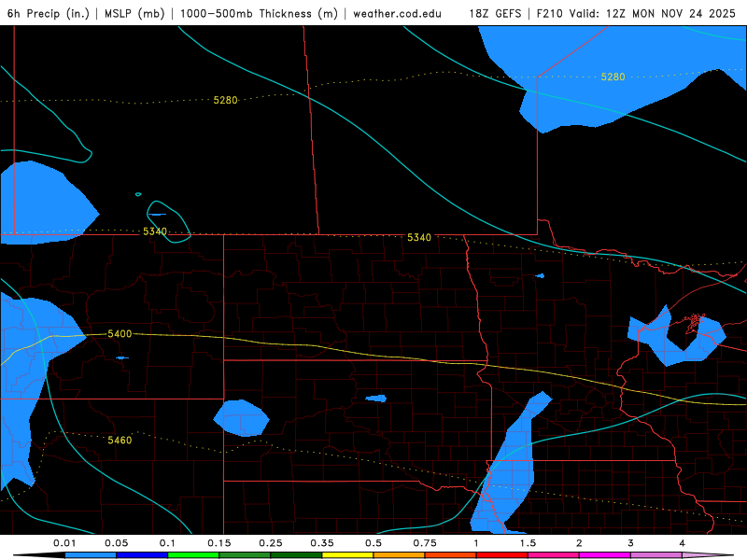Select the medium green 0.15–0.25 legend swatch

245,555
